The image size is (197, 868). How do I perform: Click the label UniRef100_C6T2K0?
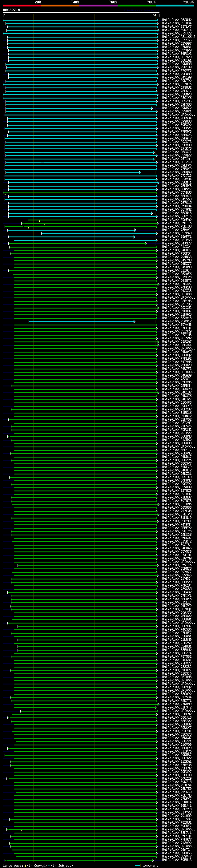pyautogui.click(x=176, y=162)
